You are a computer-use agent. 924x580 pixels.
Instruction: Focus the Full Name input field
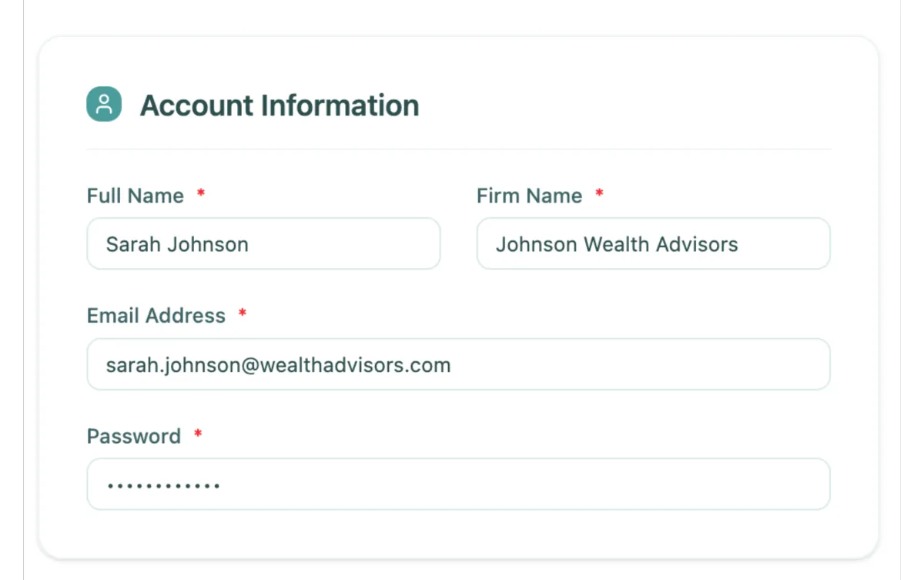point(263,244)
